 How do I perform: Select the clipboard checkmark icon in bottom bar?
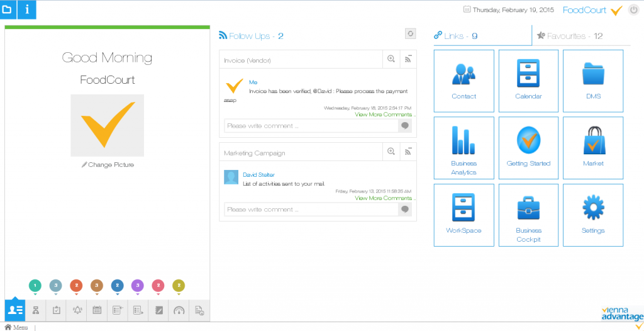pyautogui.click(x=56, y=310)
